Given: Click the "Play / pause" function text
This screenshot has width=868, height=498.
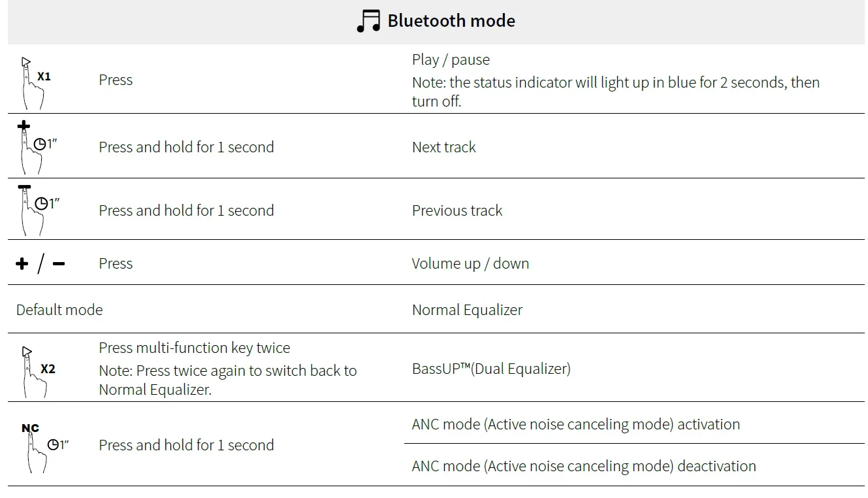Looking at the screenshot, I should pos(451,60).
